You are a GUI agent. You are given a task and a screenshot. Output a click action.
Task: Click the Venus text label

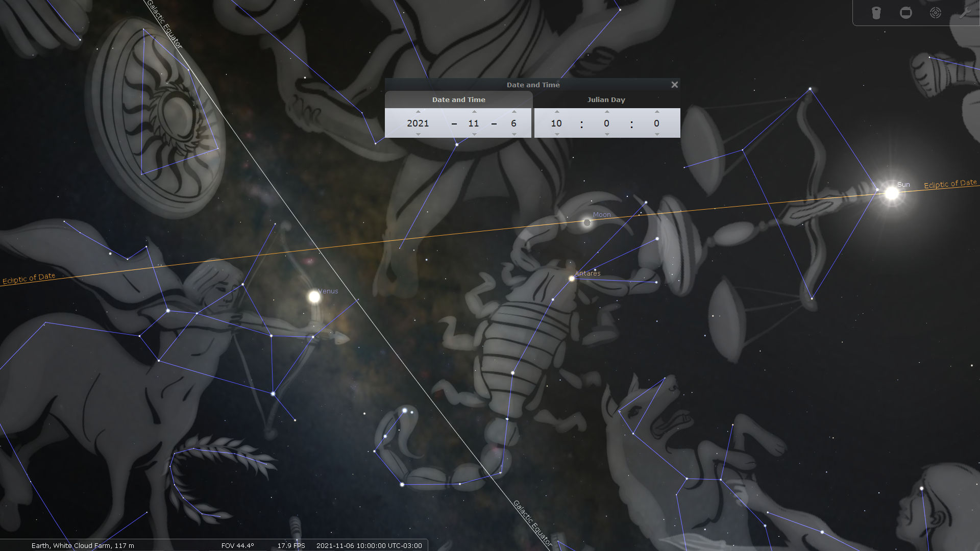[328, 291]
